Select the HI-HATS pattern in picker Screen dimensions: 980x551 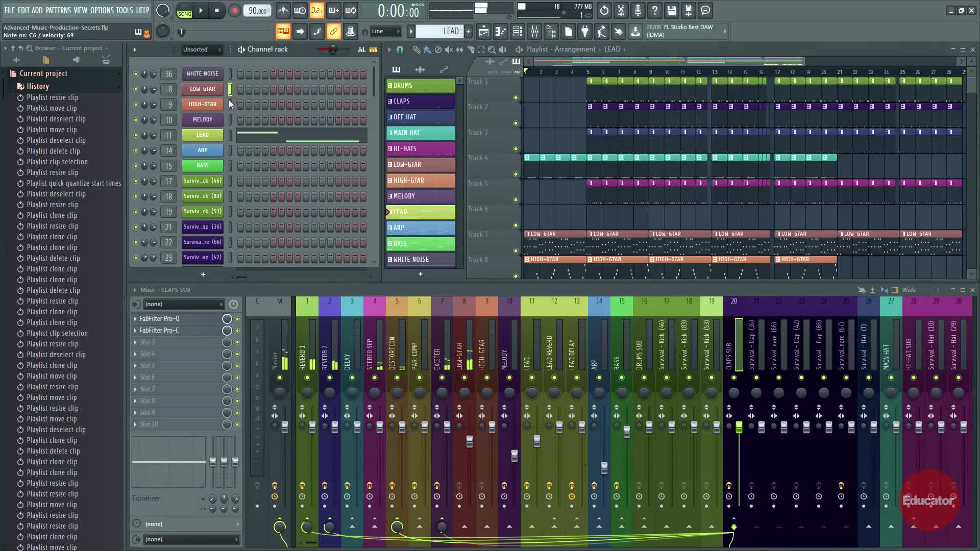click(x=420, y=148)
